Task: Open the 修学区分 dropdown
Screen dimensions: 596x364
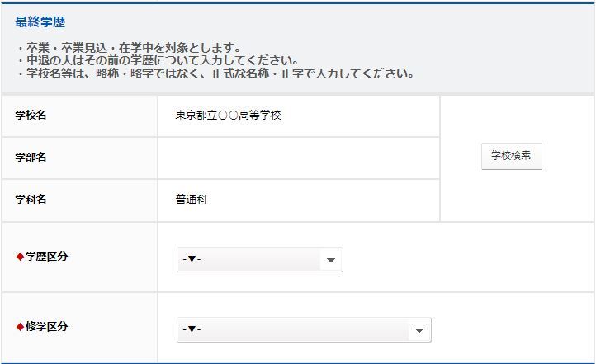Action: (x=304, y=330)
